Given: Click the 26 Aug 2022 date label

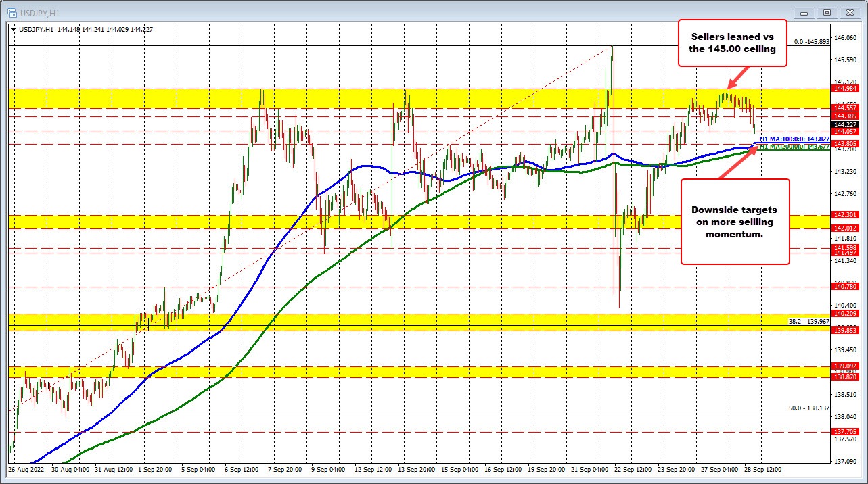Looking at the screenshot, I should click(27, 468).
